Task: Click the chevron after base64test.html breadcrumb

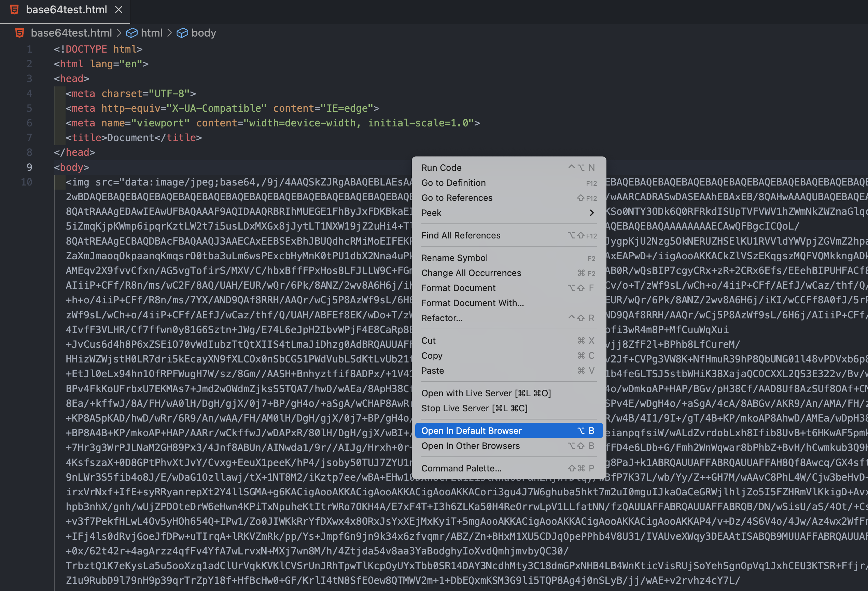Action: tap(119, 33)
